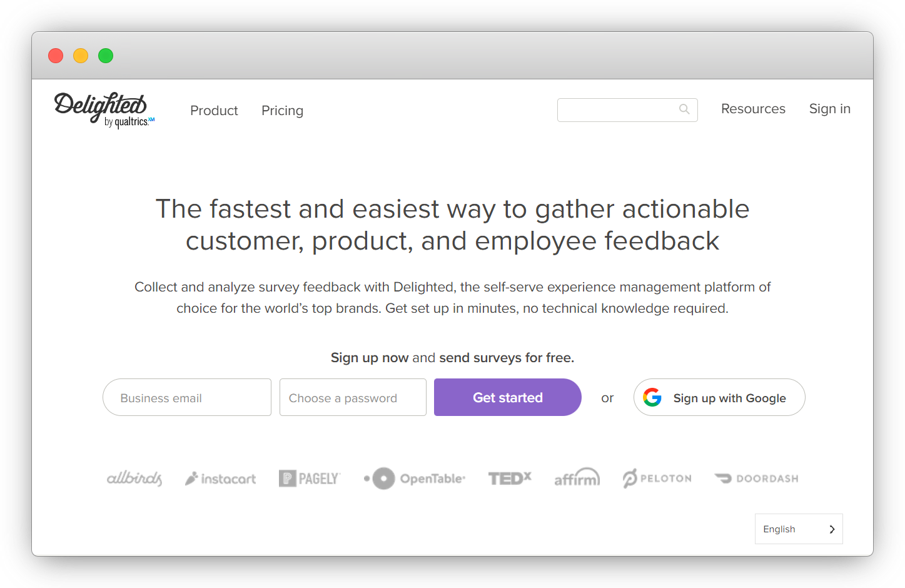
Task: Open the Resources menu
Action: click(x=753, y=109)
